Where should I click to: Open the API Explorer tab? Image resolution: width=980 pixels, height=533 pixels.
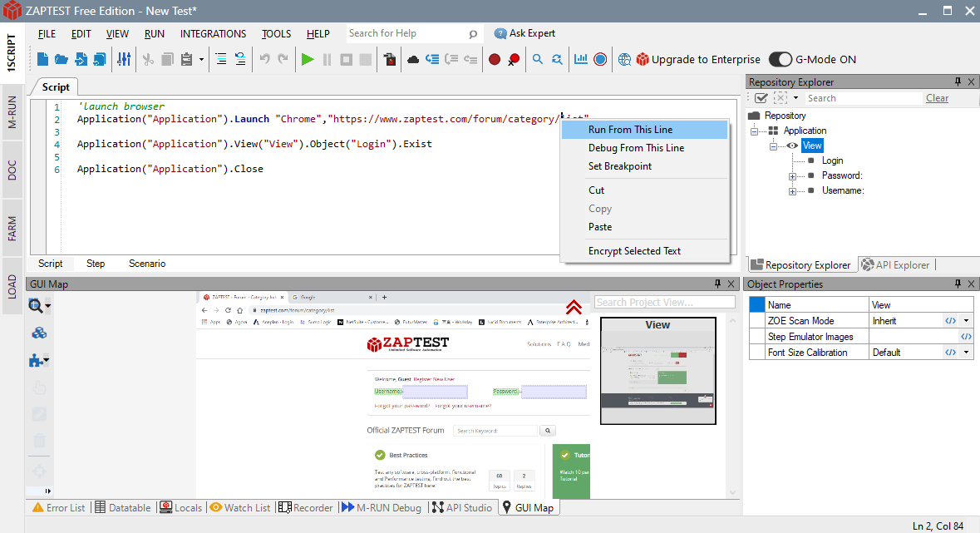coord(895,264)
